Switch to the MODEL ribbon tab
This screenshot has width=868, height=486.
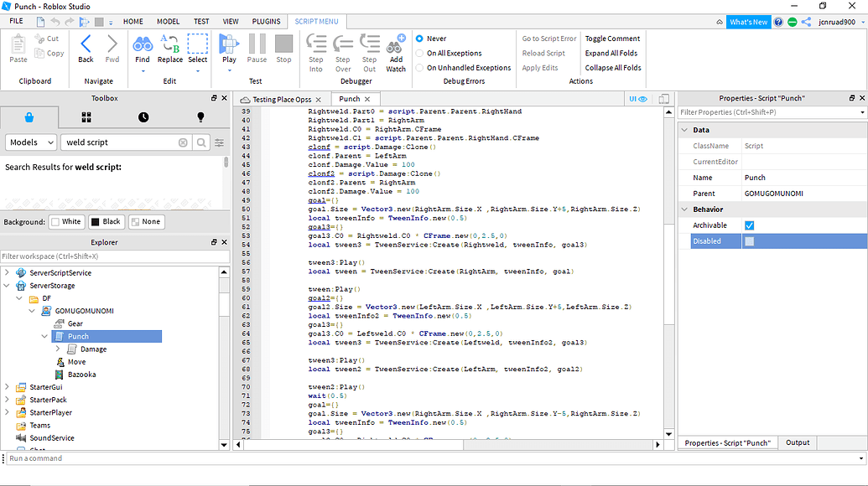point(169,22)
